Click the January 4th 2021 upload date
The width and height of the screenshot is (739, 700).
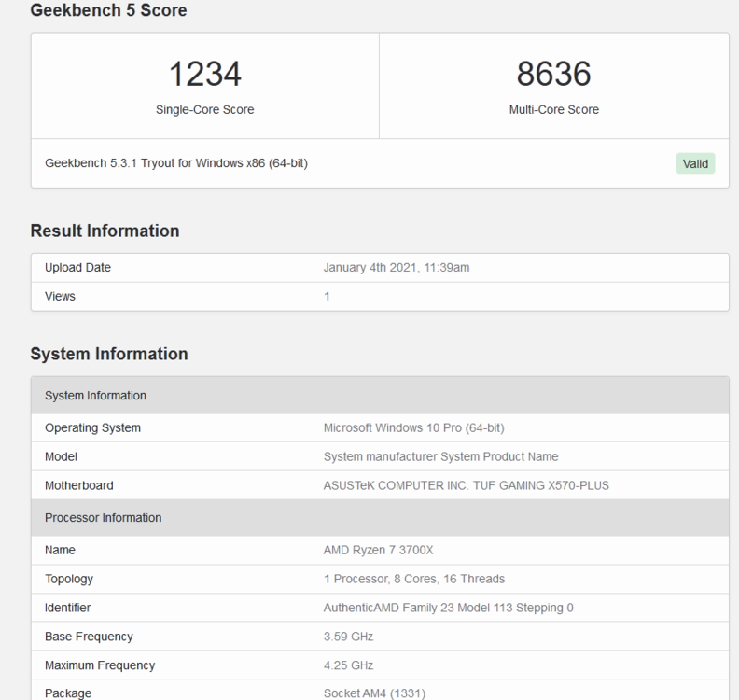[x=396, y=268]
